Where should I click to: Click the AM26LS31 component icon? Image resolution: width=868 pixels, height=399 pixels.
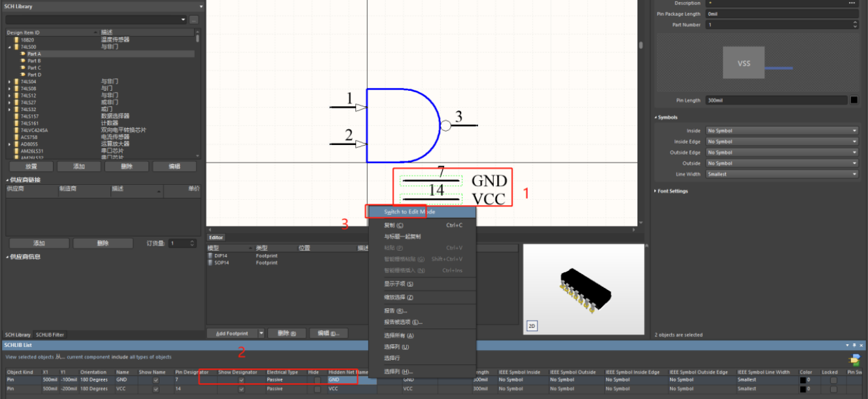pos(17,151)
